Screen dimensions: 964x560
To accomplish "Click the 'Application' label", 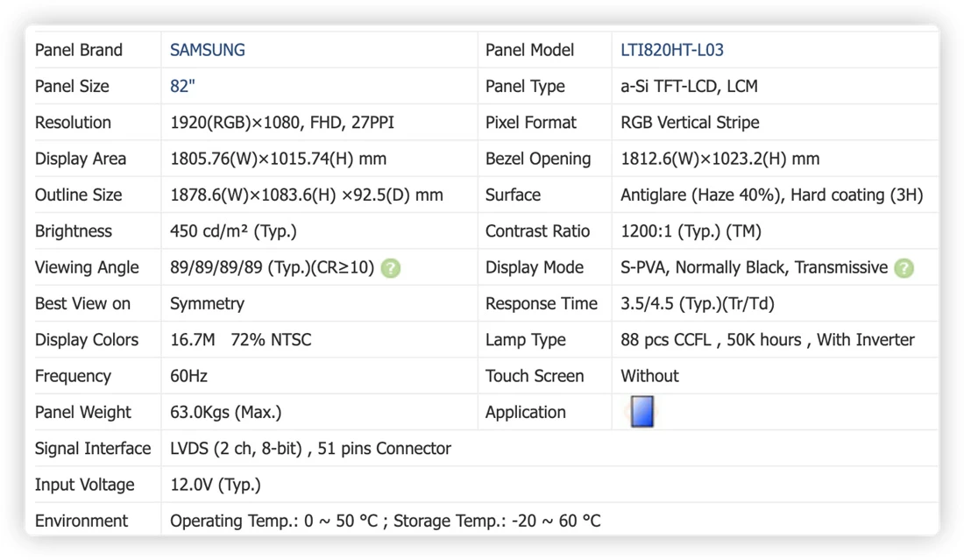I will (x=526, y=412).
